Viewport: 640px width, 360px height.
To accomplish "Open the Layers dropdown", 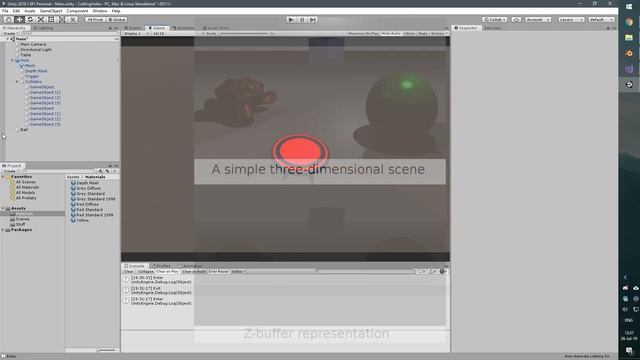I will pyautogui.click(x=571, y=19).
